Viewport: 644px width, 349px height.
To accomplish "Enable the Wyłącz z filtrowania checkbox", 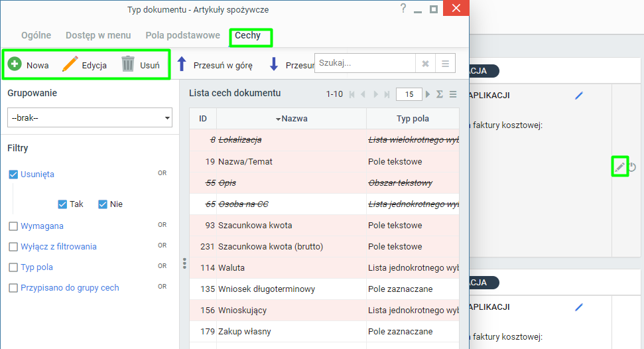I will (13, 247).
